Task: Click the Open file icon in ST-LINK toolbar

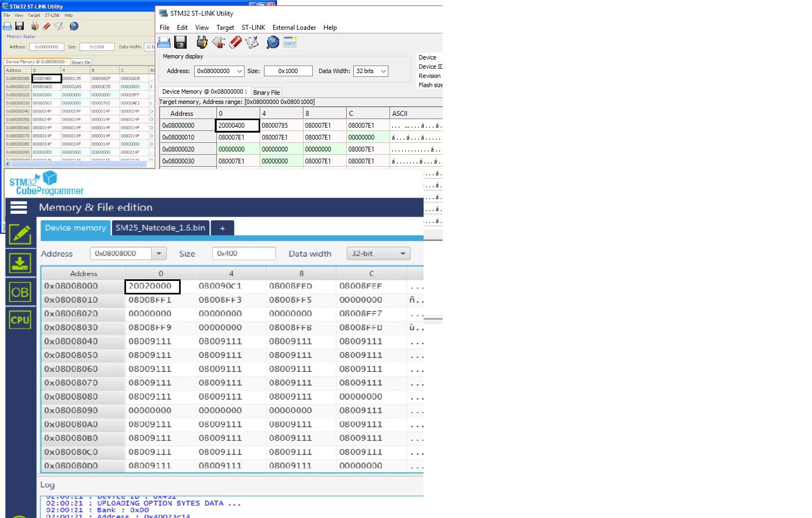Action: [x=164, y=42]
